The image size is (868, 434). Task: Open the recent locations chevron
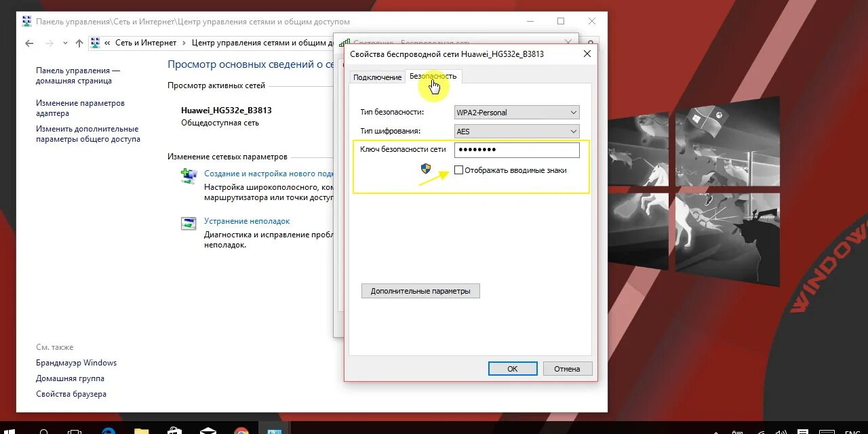[x=65, y=43]
